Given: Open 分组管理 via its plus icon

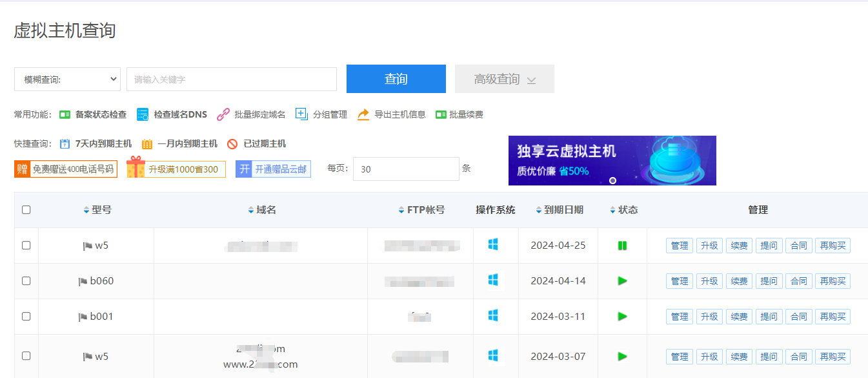Looking at the screenshot, I should tap(301, 114).
